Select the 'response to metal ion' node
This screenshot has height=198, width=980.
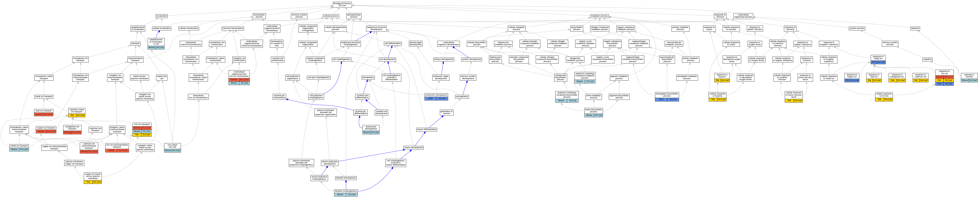point(878,59)
